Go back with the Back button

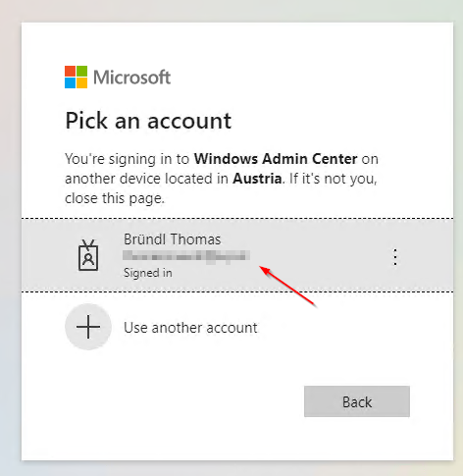tap(357, 401)
